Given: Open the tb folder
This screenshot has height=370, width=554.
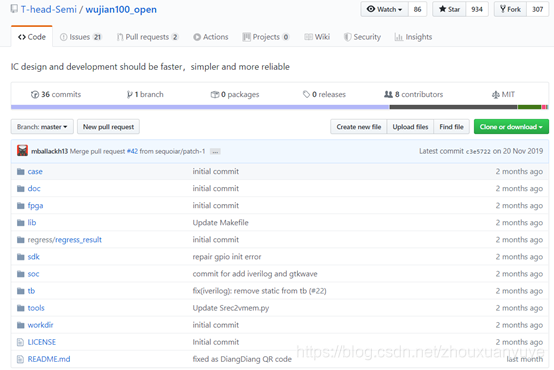Looking at the screenshot, I should [x=31, y=291].
